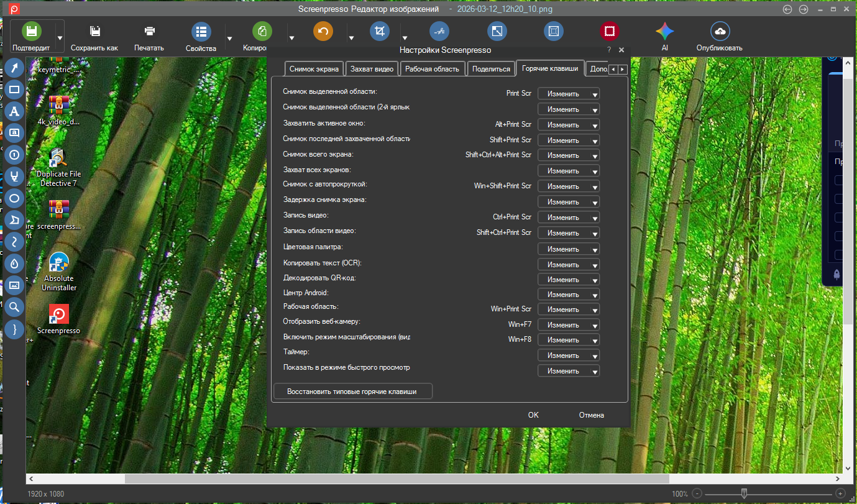Expand the dropdown arrow beside the undo icon
The image size is (857, 504).
coord(351,38)
